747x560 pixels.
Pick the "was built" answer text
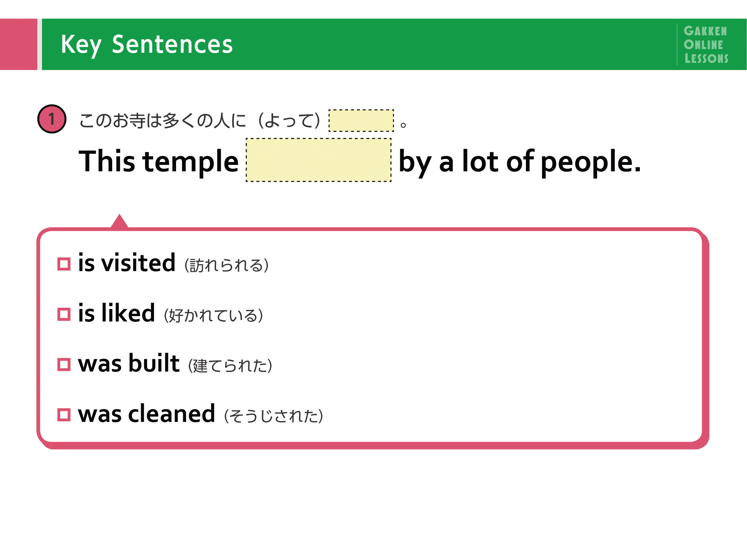click(129, 363)
